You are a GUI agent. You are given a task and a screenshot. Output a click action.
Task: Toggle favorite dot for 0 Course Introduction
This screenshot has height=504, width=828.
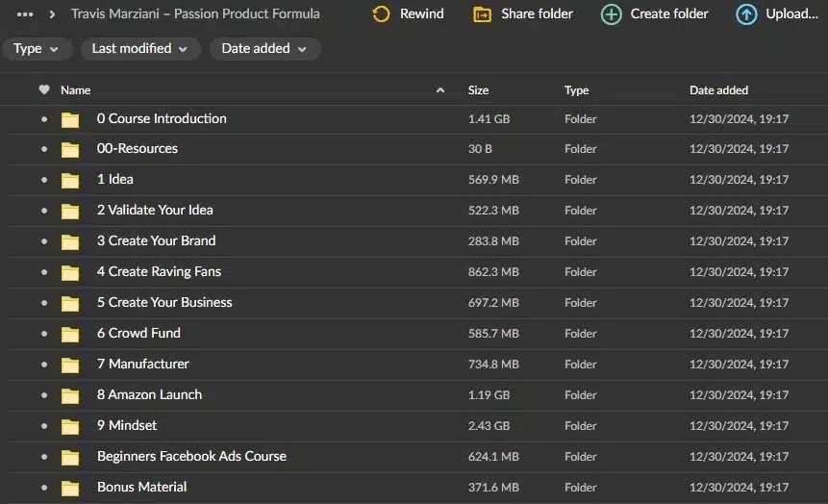[44, 119]
